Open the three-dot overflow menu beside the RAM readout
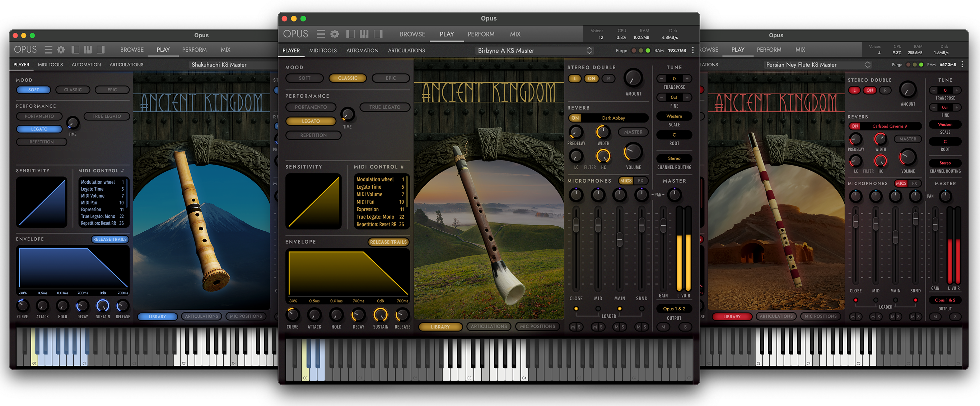This screenshot has height=406, width=980. 693,50
